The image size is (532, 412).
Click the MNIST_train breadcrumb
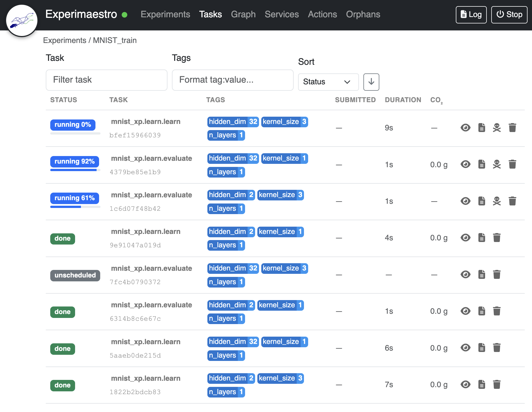pyautogui.click(x=115, y=40)
